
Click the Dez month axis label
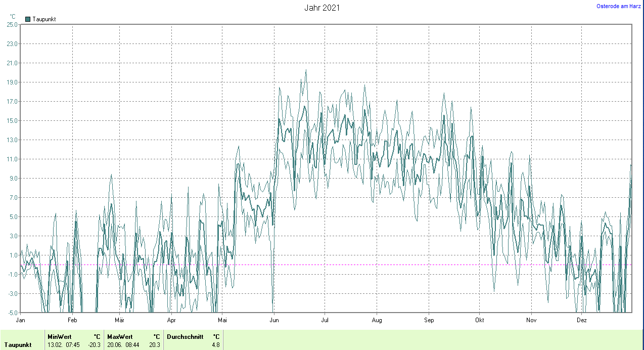click(x=582, y=320)
